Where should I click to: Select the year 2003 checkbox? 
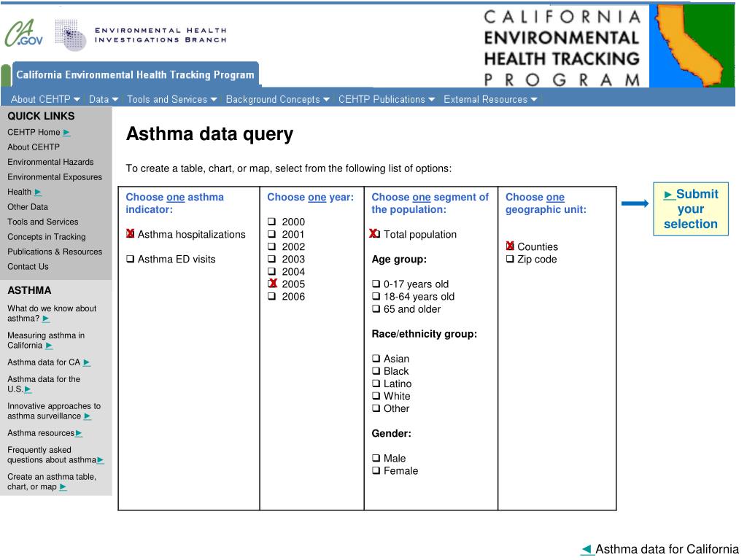pyautogui.click(x=271, y=259)
